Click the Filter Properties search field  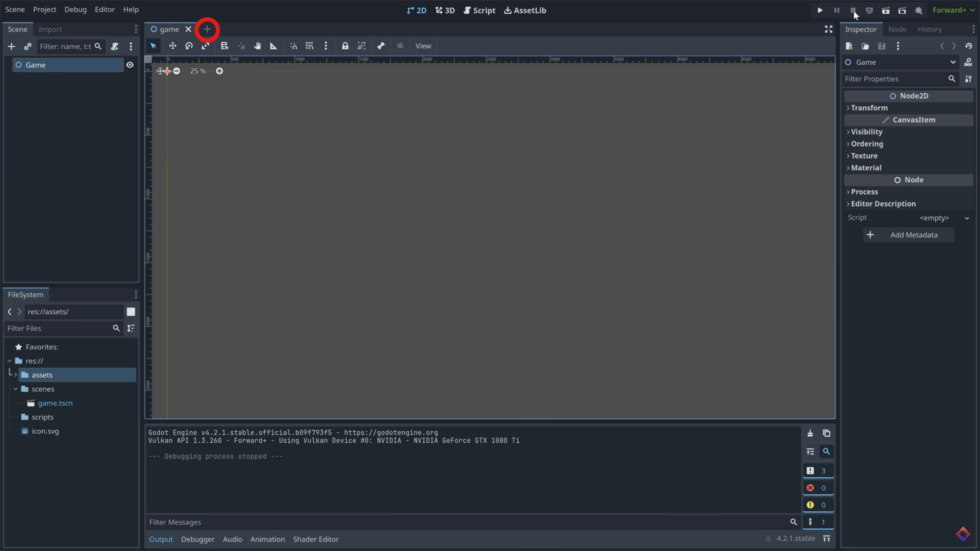[895, 79]
